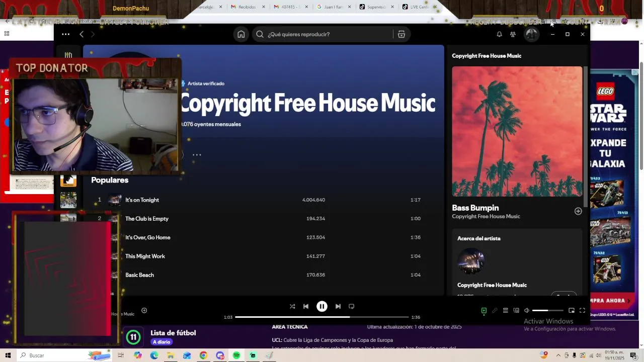Open the 'A diario' badge under Lista de fútbol
The image size is (644, 362).
[x=161, y=342]
